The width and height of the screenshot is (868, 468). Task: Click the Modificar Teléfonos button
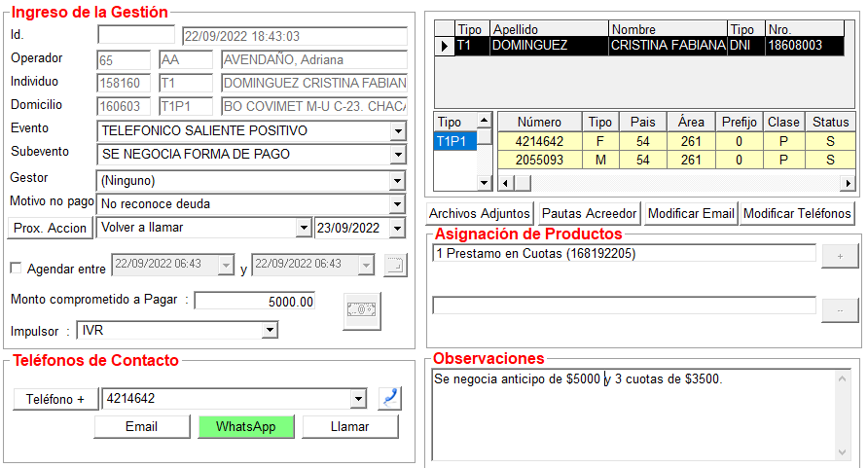pyautogui.click(x=797, y=214)
